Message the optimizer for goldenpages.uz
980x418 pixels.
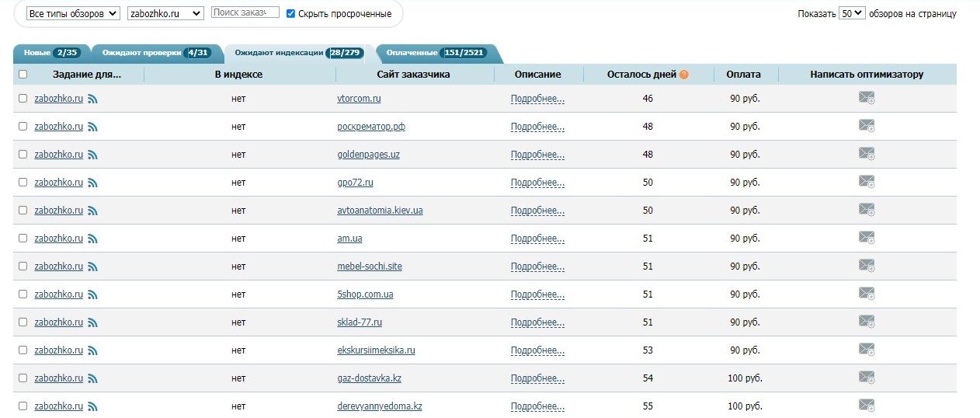[866, 154]
